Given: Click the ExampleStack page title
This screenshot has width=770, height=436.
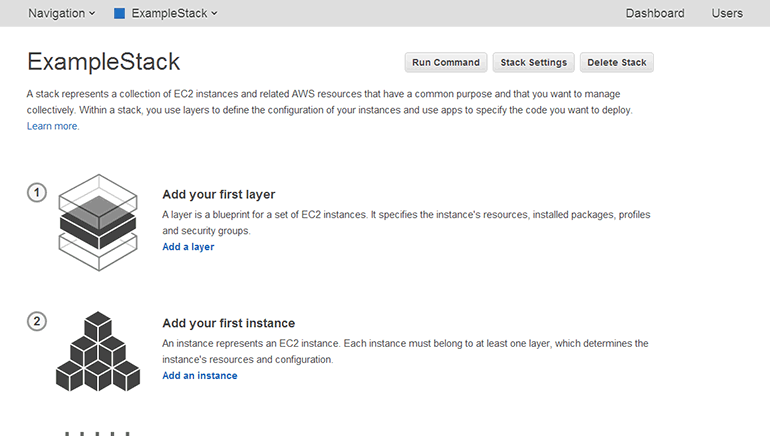Looking at the screenshot, I should click(x=104, y=62).
